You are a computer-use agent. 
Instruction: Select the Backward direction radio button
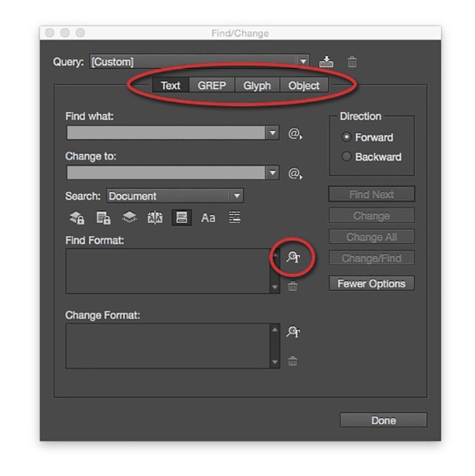tap(346, 157)
